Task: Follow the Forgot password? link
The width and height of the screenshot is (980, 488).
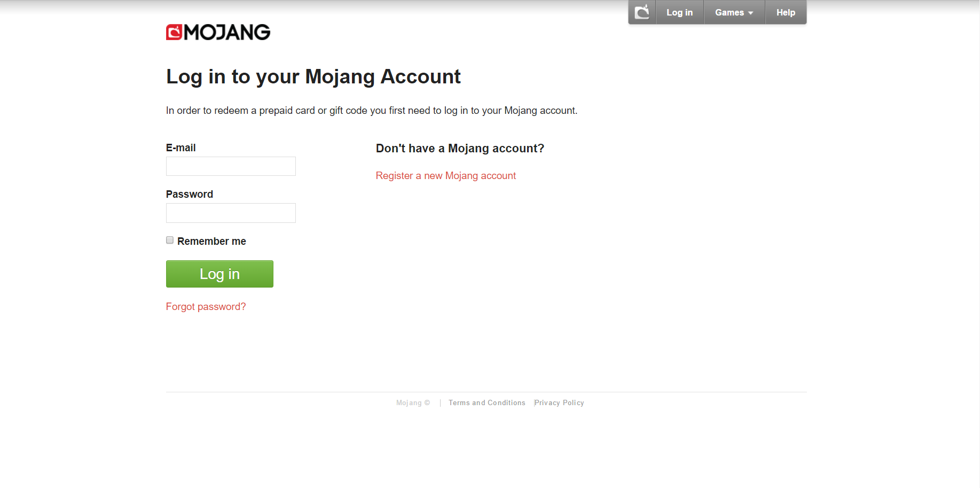Action: coord(206,307)
